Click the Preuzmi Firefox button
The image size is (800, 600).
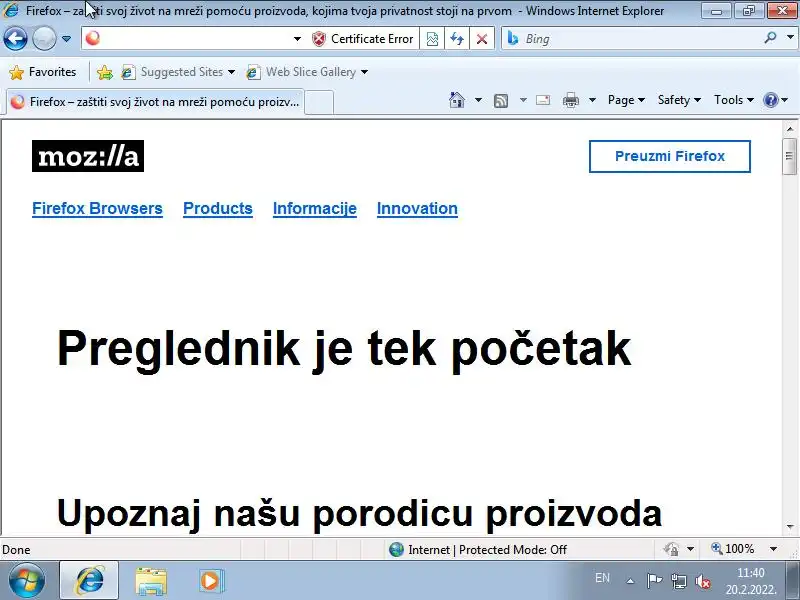pos(669,156)
